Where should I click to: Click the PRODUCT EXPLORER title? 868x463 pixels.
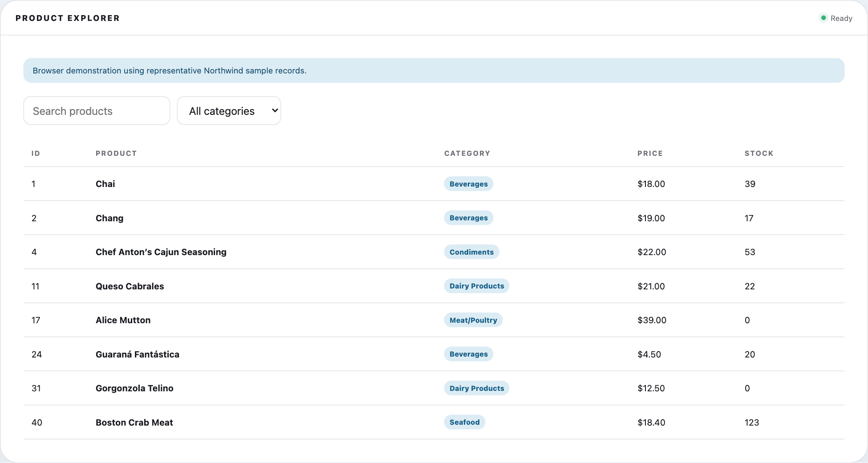click(68, 18)
